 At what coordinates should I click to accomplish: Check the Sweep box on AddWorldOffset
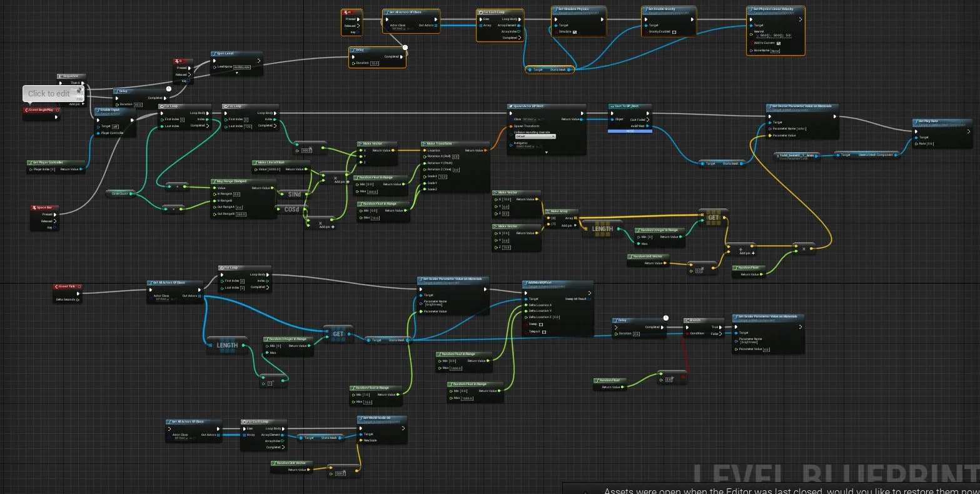(542, 324)
